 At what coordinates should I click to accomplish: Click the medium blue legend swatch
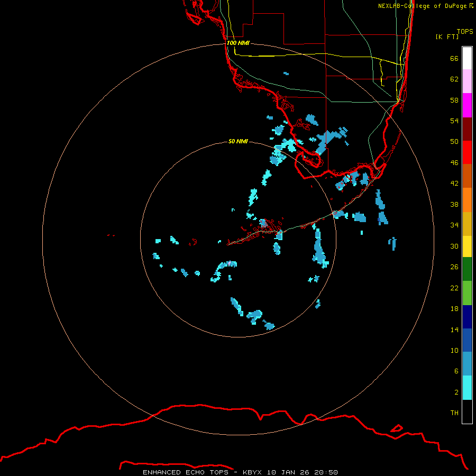pyautogui.click(x=467, y=340)
